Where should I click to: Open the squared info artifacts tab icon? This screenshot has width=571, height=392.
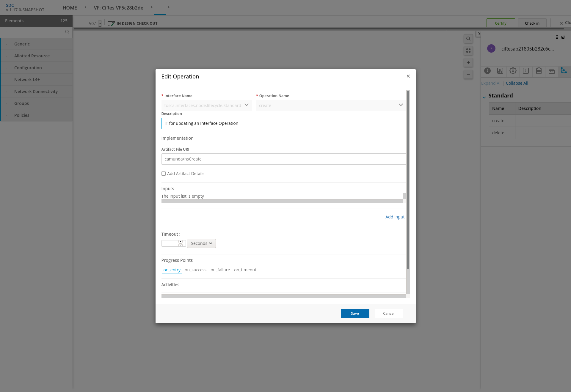pos(526,71)
